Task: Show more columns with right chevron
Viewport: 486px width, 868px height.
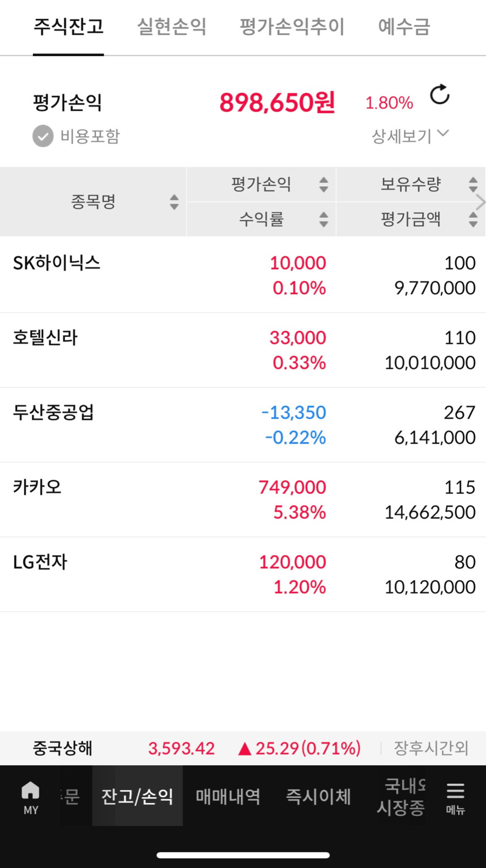Action: [480, 202]
